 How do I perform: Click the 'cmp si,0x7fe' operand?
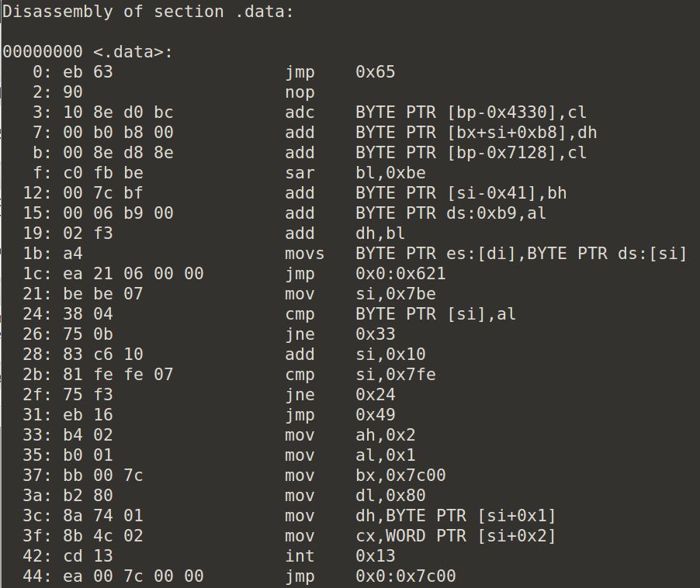tap(396, 375)
